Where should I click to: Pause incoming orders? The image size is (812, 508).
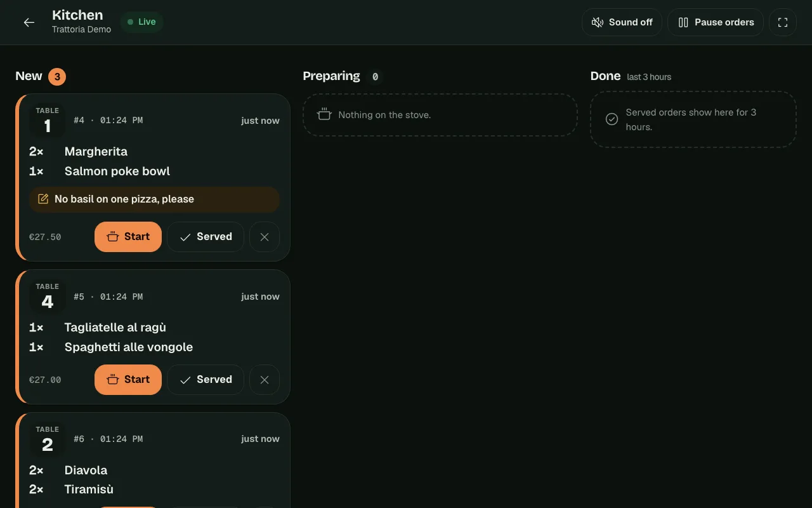[716, 22]
